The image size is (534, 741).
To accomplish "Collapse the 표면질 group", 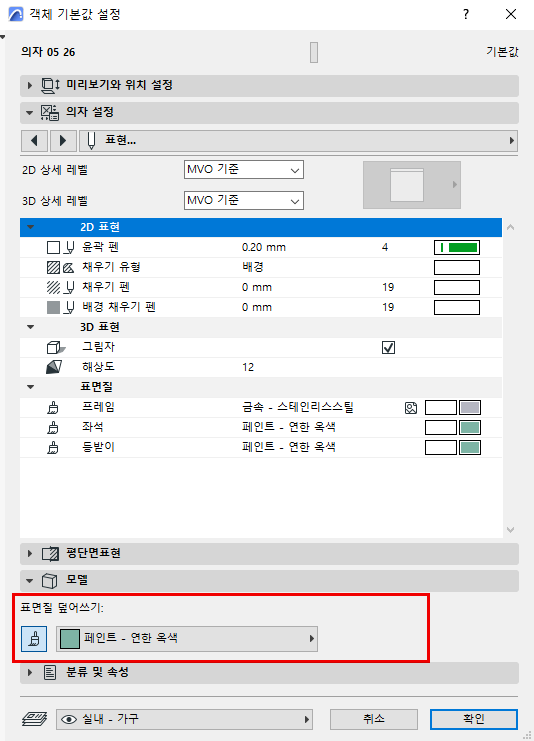I will point(31,387).
